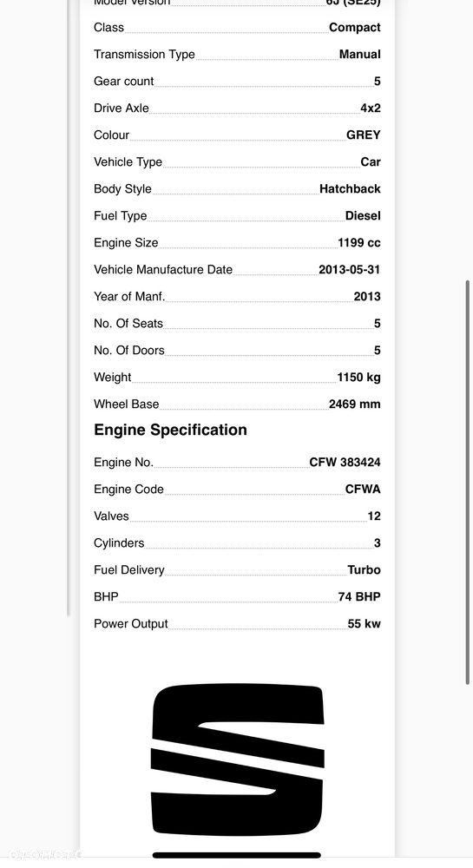Select the Year of Manf. label

(129, 297)
